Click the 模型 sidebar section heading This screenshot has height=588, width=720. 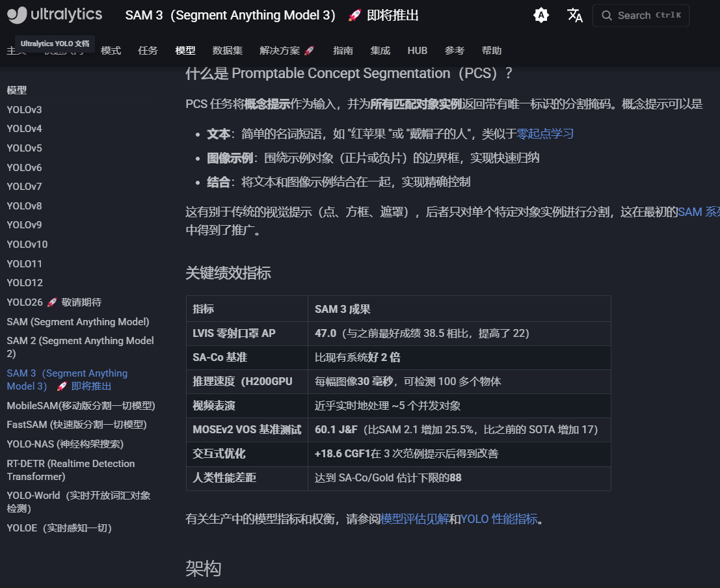16,90
